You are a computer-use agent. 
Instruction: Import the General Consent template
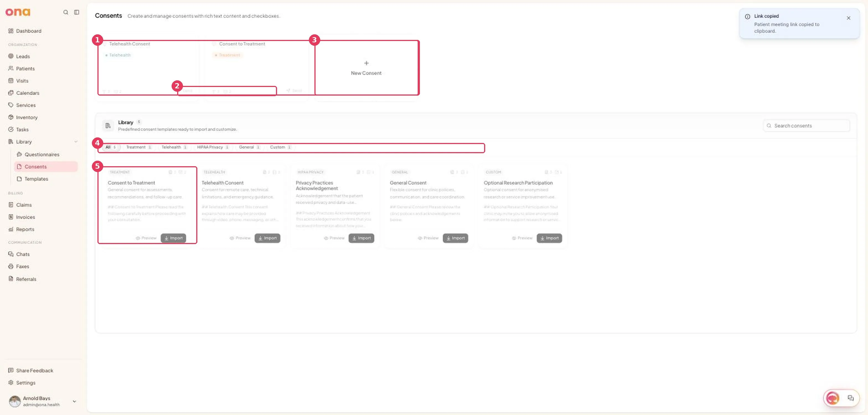455,238
